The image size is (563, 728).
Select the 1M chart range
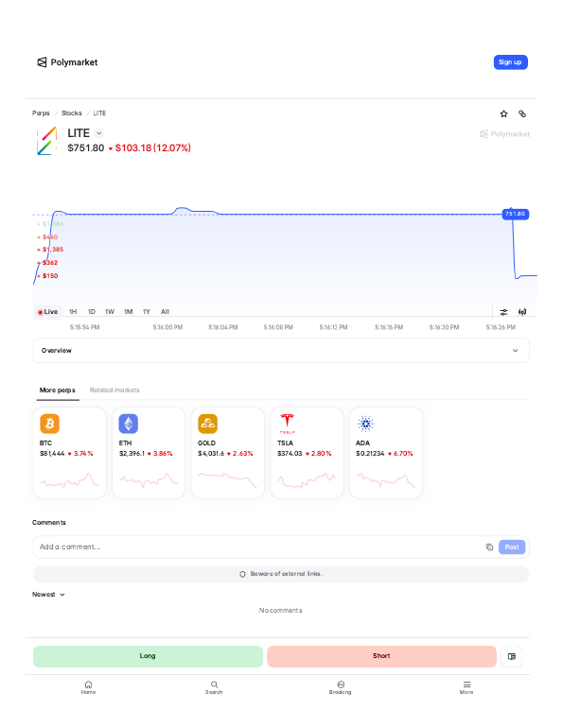click(128, 312)
